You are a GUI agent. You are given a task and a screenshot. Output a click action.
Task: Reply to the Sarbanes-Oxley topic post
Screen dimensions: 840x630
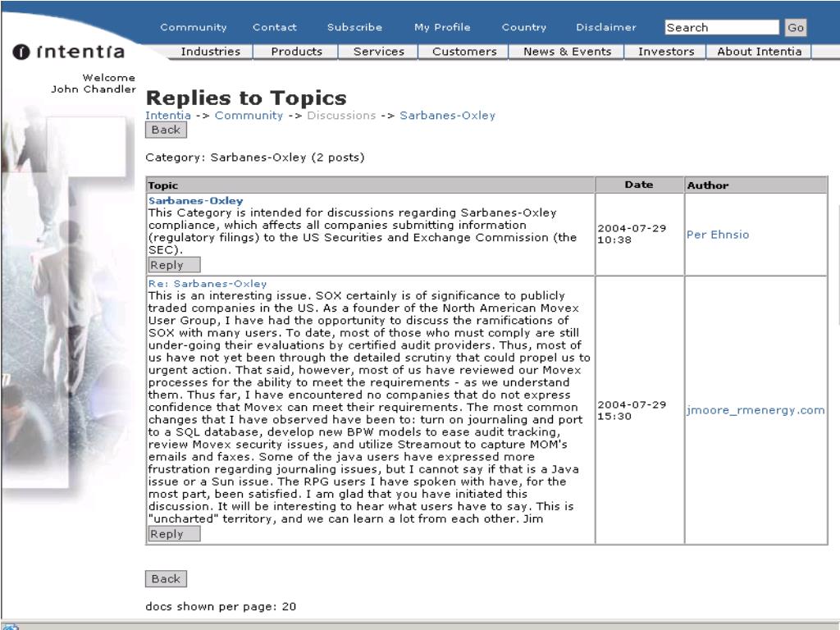point(174,265)
